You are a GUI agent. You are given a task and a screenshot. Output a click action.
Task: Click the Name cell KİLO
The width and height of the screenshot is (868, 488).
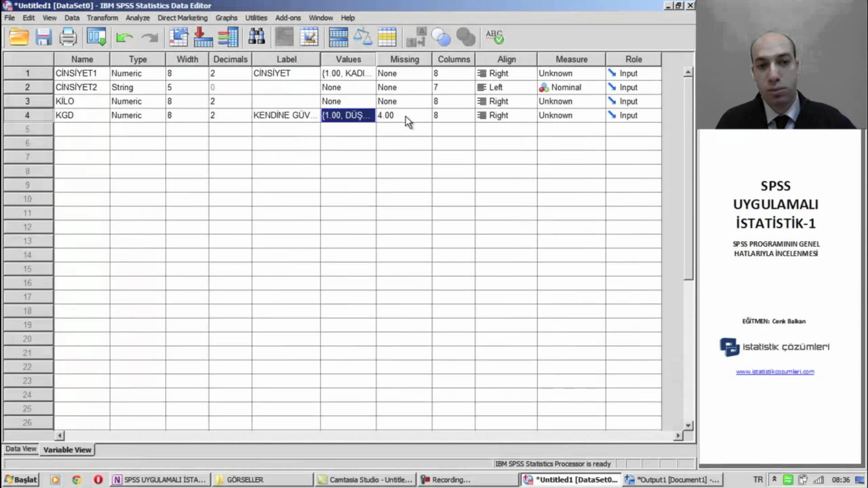(82, 101)
